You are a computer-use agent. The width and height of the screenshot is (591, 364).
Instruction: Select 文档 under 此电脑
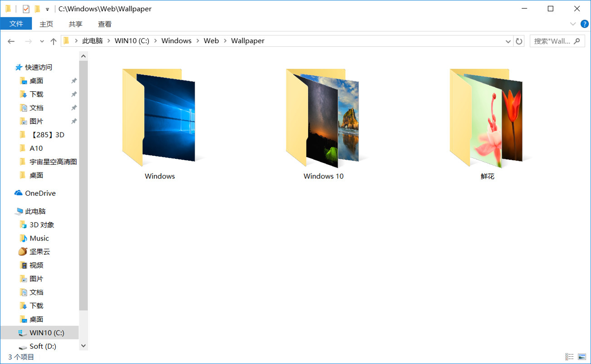pos(36,292)
